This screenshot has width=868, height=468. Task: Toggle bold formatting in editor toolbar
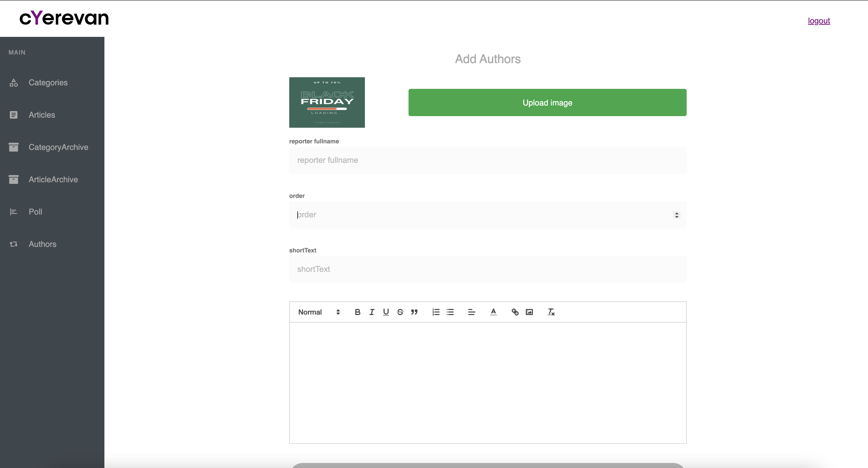click(x=358, y=312)
